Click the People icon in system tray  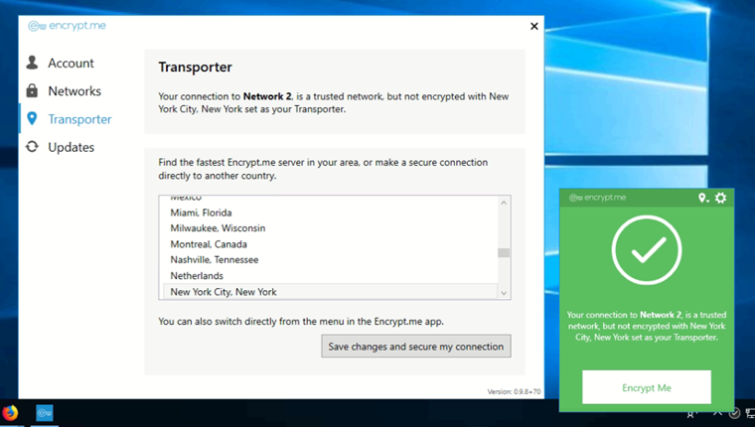[692, 413]
